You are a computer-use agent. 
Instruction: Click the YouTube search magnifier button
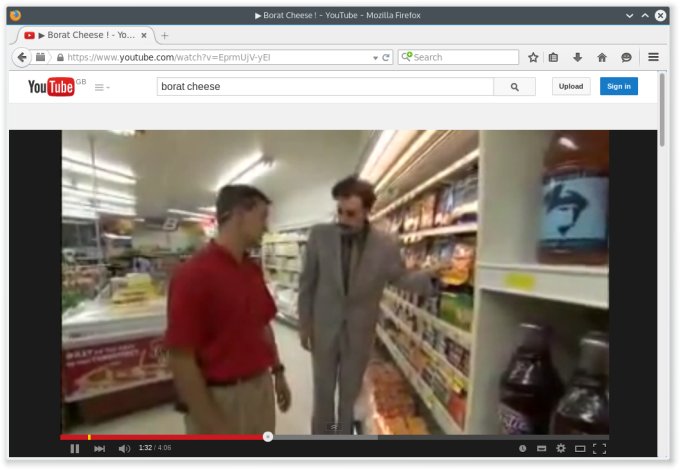pyautogui.click(x=514, y=87)
